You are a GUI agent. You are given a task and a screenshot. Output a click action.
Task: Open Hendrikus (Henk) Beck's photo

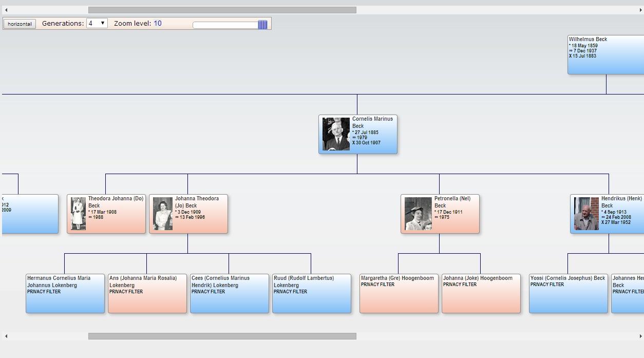pyautogui.click(x=586, y=214)
